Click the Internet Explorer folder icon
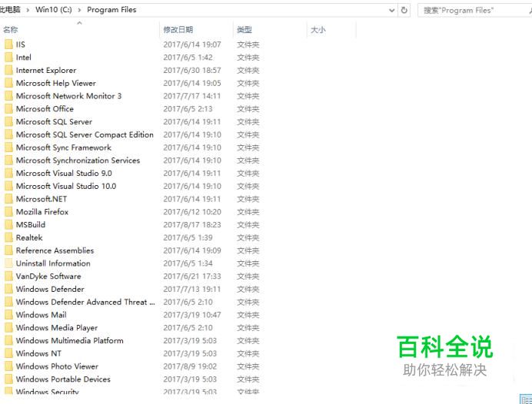 coord(8,70)
